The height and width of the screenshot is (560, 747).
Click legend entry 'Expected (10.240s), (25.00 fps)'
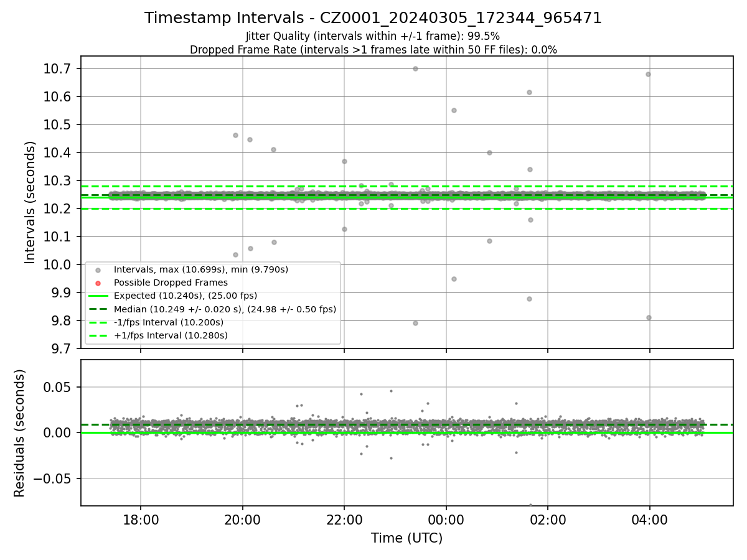point(186,296)
